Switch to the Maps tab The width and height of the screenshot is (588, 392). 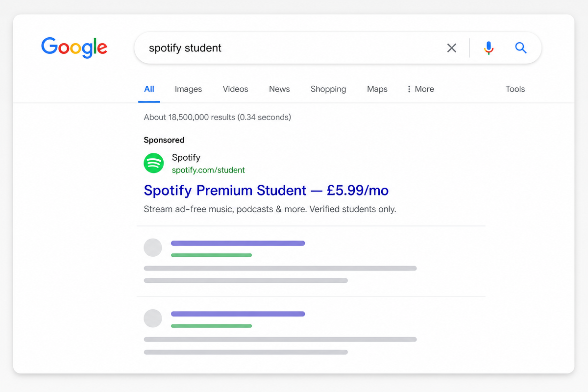(377, 89)
